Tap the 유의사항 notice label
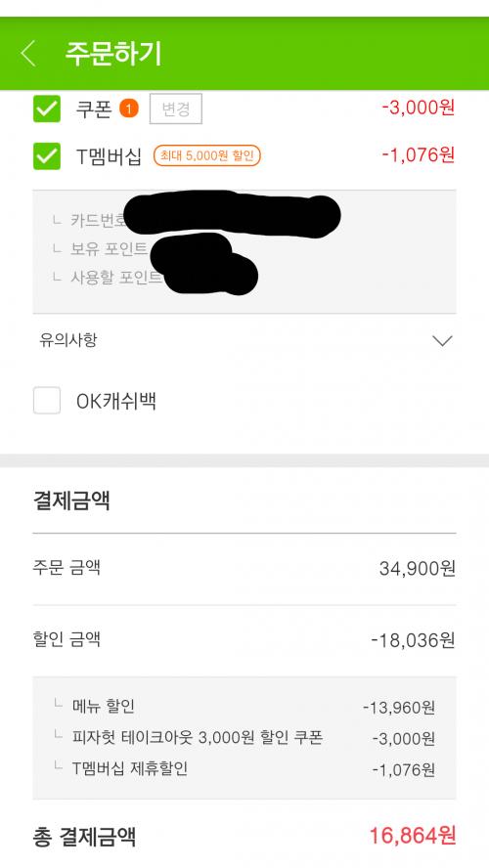The image size is (489, 868). (x=68, y=340)
